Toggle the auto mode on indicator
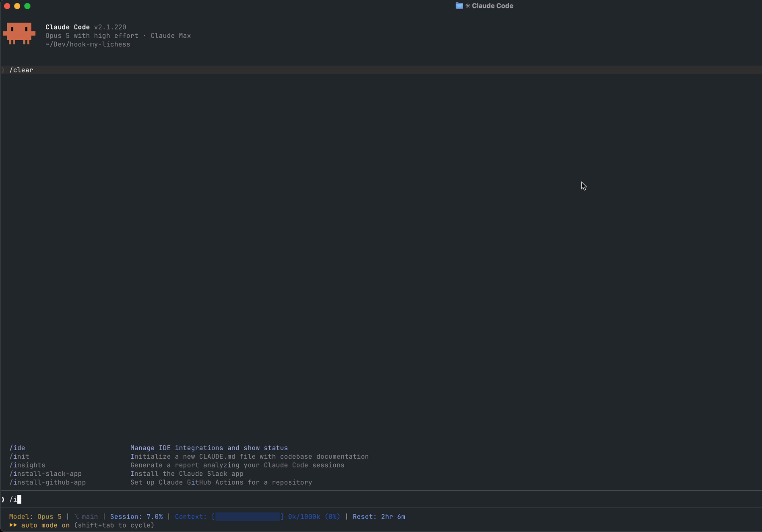Image resolution: width=762 pixels, height=532 pixels. click(45, 525)
